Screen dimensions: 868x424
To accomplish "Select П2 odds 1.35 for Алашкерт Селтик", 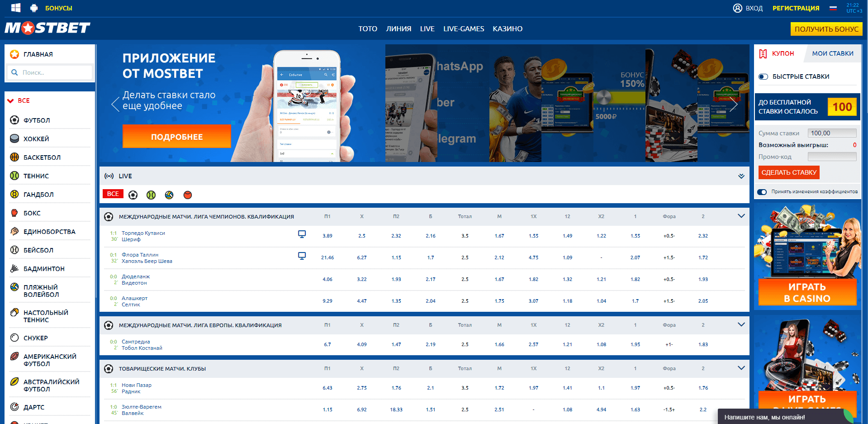I will (x=396, y=301).
